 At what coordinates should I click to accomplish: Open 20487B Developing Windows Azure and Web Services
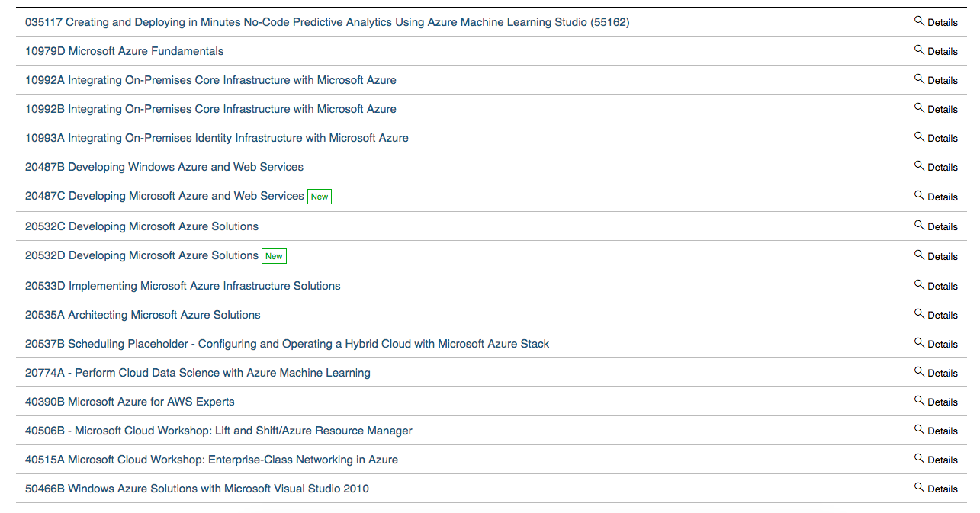(x=164, y=167)
